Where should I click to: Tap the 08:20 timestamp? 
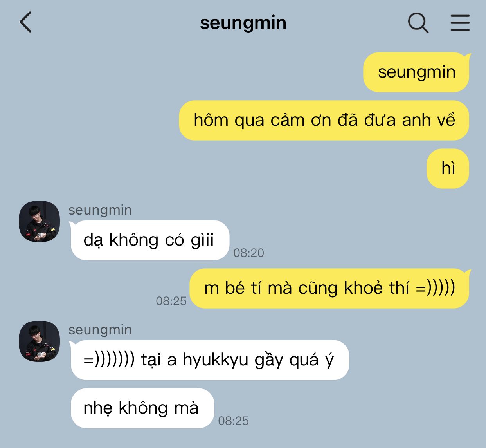(249, 253)
